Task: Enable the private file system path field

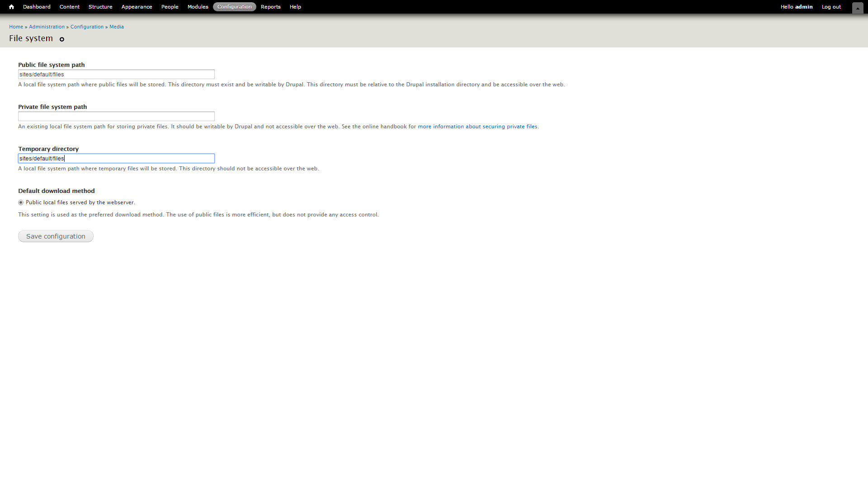Action: click(x=116, y=116)
